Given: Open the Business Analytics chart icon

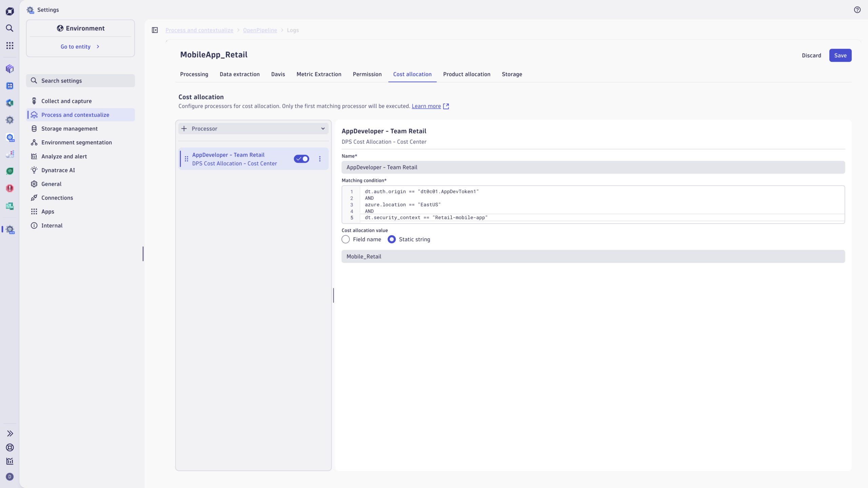Looking at the screenshot, I should pyautogui.click(x=9, y=206).
